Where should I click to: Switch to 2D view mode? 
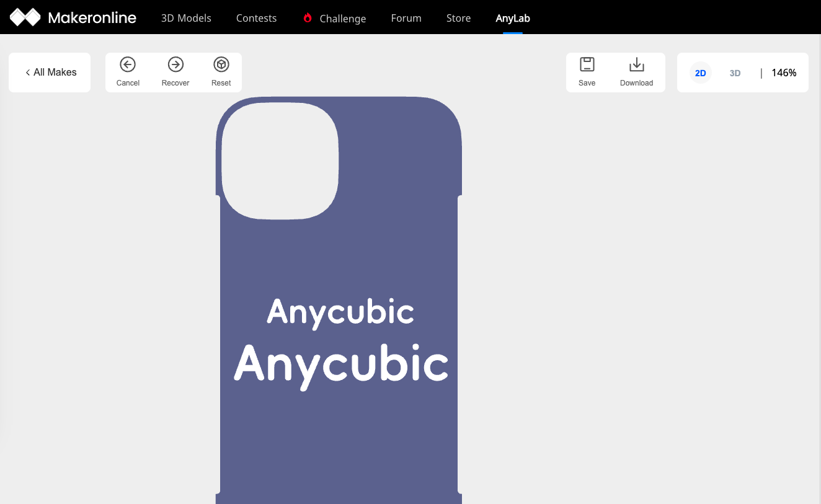pyautogui.click(x=701, y=73)
